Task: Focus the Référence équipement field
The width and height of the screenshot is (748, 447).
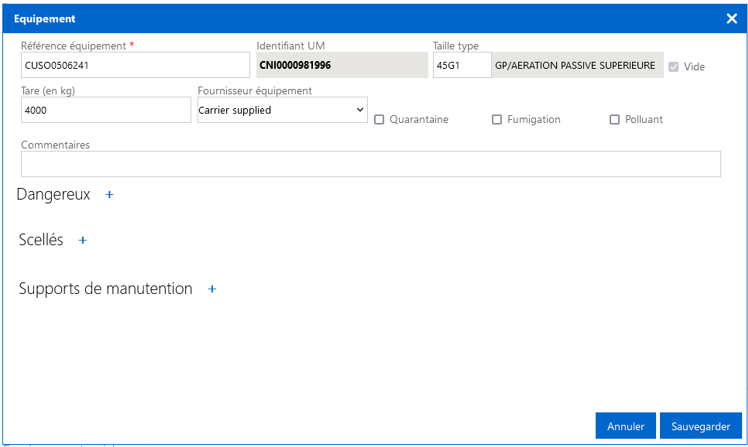Action: click(x=135, y=65)
